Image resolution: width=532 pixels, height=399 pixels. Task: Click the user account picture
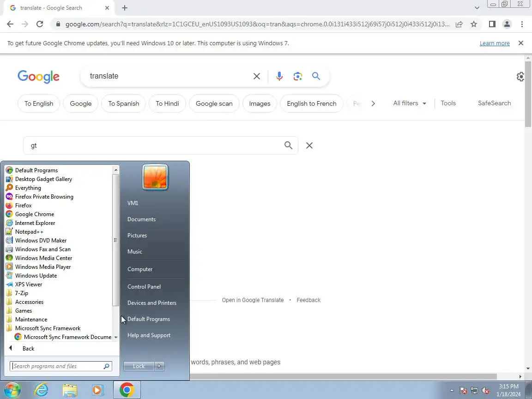[x=155, y=177]
